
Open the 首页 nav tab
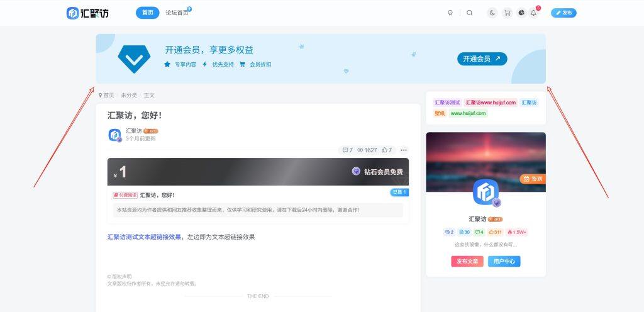pyautogui.click(x=147, y=13)
